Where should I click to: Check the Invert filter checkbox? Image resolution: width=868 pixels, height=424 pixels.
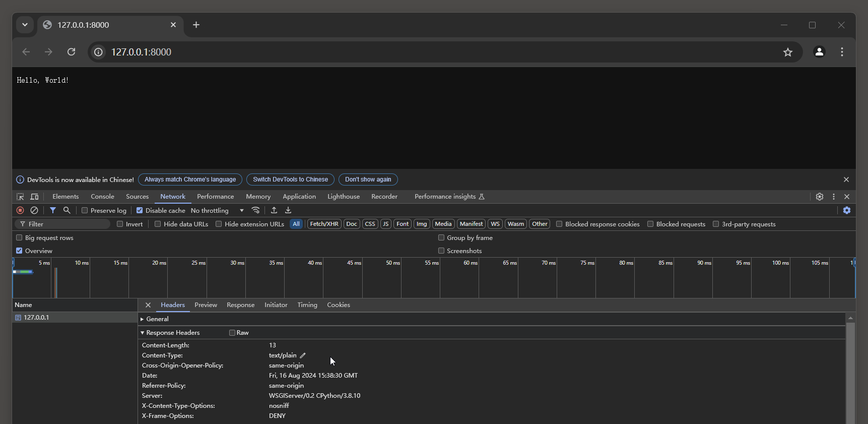pos(120,224)
